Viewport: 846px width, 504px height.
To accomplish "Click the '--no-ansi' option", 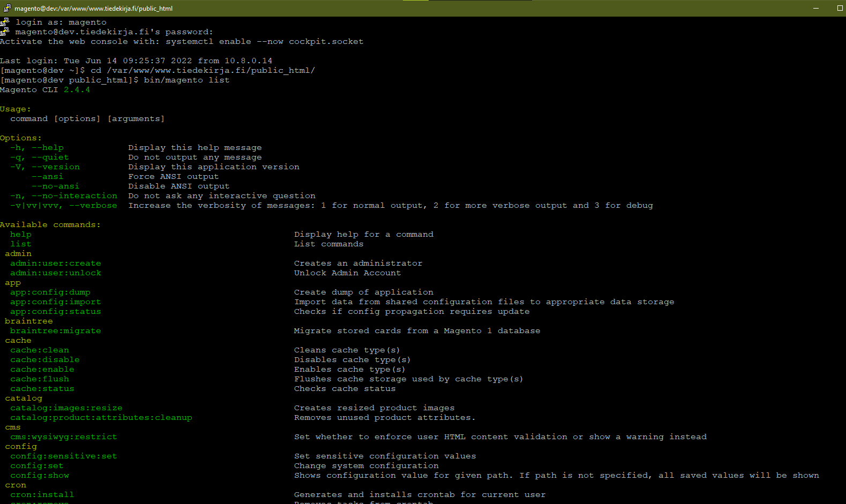I will [55, 186].
